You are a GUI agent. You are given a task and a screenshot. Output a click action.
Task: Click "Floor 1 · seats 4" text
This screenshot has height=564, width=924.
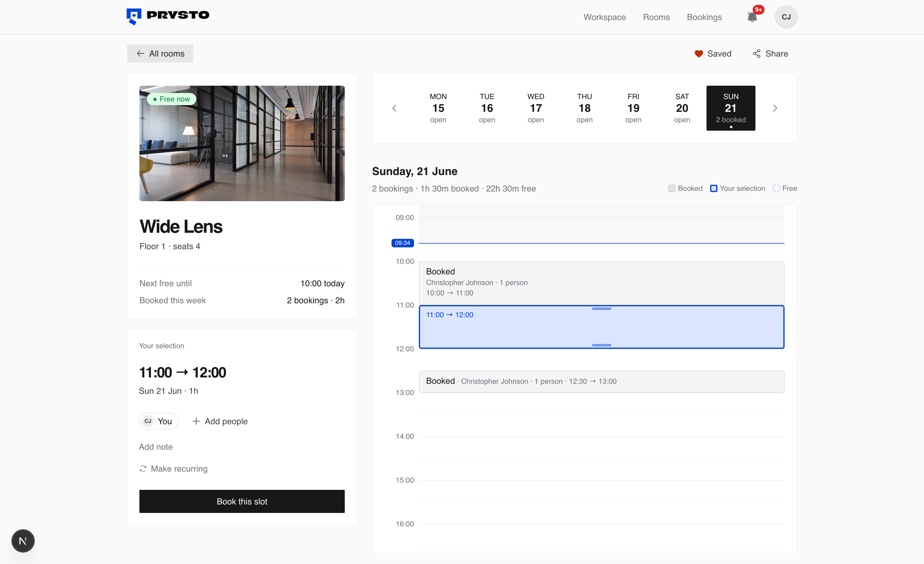(169, 246)
